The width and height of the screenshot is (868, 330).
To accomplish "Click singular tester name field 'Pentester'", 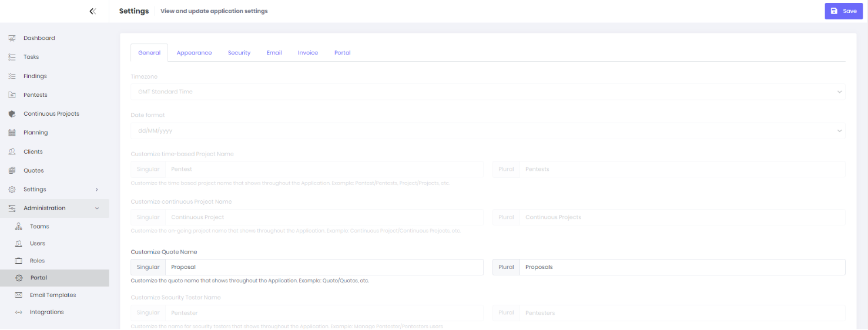I will [x=324, y=313].
